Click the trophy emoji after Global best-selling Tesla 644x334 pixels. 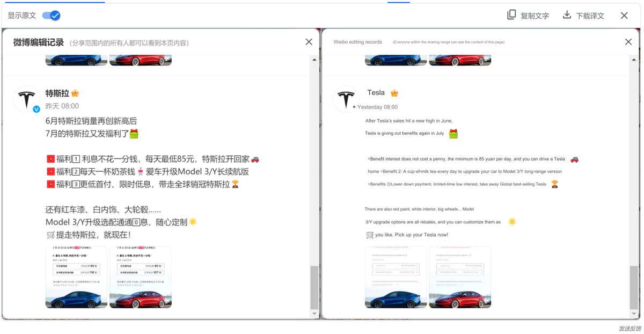pyautogui.click(x=554, y=184)
